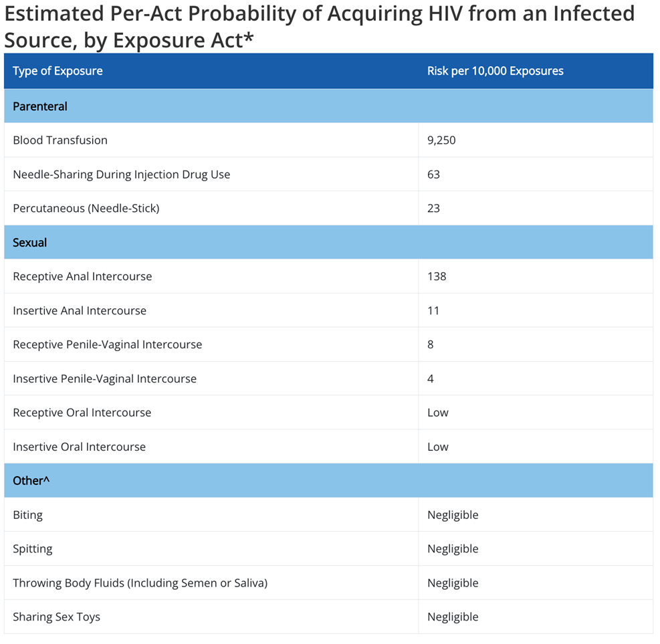This screenshot has width=660, height=644.
Task: Click the Blood Transfusion row label
Action: (x=60, y=140)
